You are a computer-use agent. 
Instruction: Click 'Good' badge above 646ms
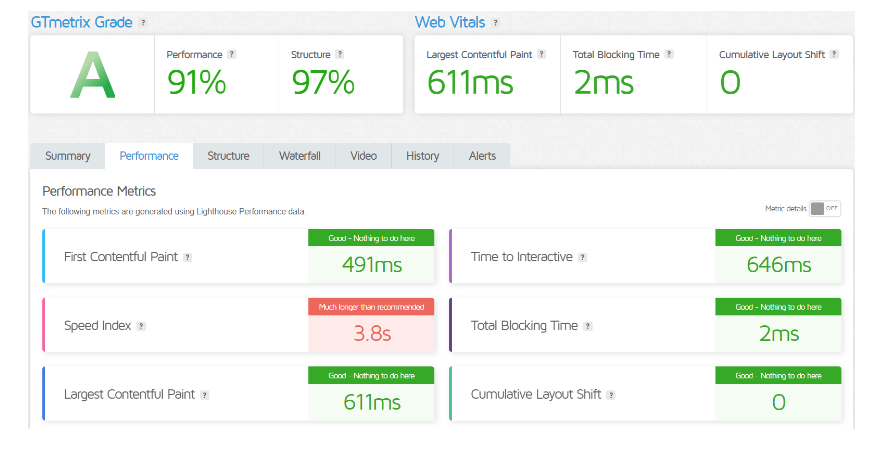point(778,238)
